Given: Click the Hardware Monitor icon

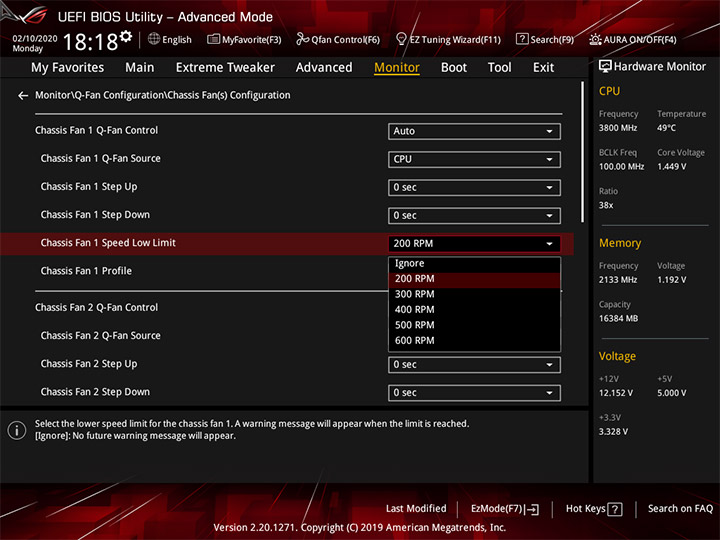Looking at the screenshot, I should pyautogui.click(x=605, y=66).
